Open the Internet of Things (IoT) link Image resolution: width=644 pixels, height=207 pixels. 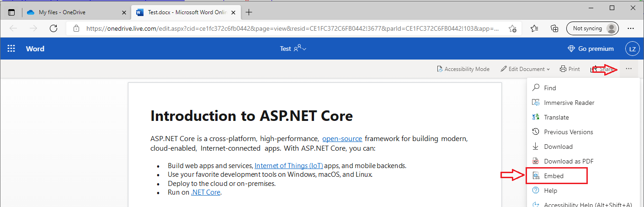click(288, 166)
